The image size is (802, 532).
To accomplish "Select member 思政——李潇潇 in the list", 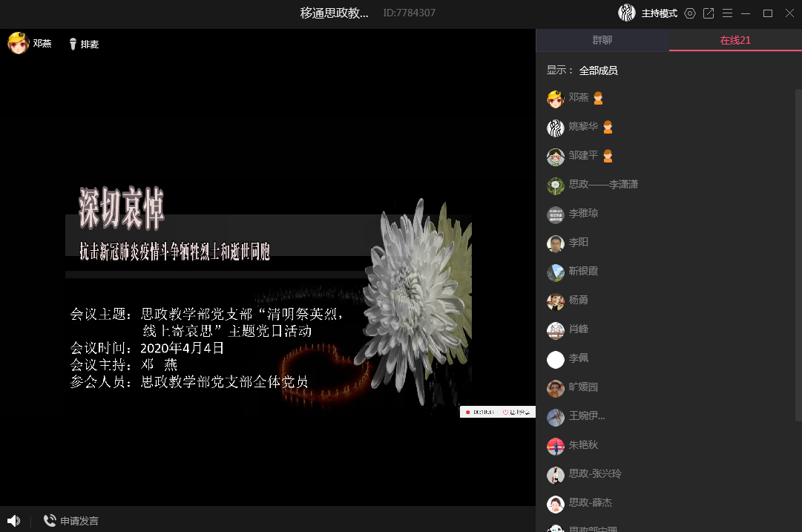I will [602, 185].
